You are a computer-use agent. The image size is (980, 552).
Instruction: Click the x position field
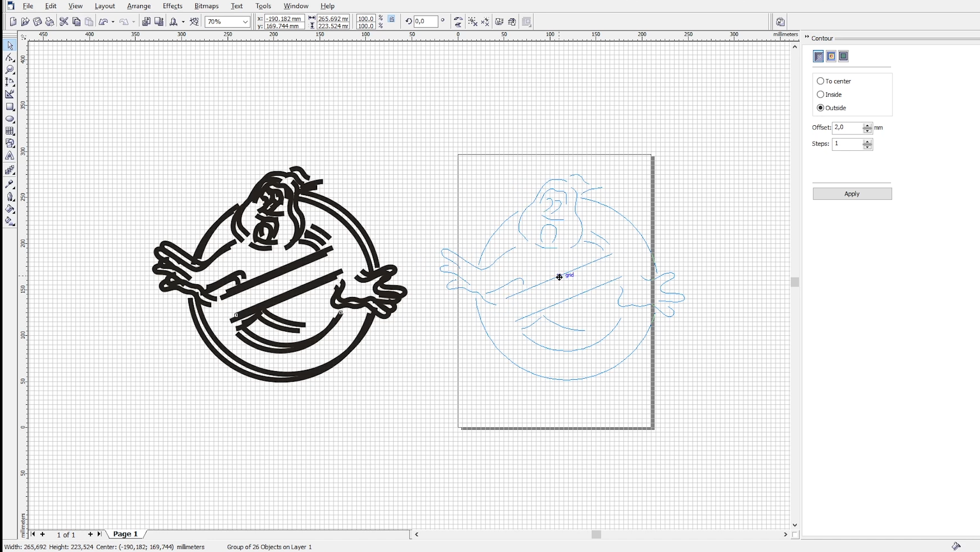pyautogui.click(x=284, y=18)
